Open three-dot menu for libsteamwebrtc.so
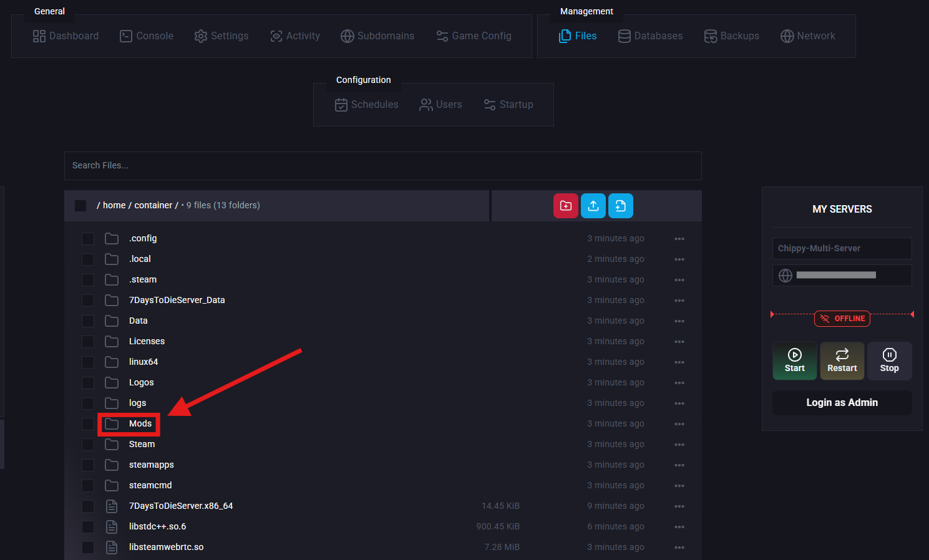The height and width of the screenshot is (560, 929). point(679,548)
